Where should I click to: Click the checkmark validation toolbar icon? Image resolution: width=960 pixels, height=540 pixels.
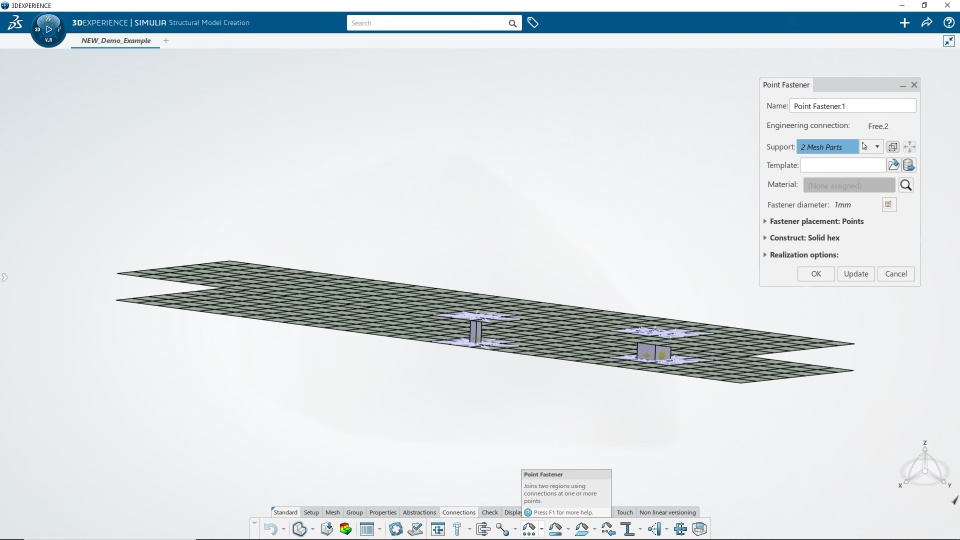click(x=416, y=529)
